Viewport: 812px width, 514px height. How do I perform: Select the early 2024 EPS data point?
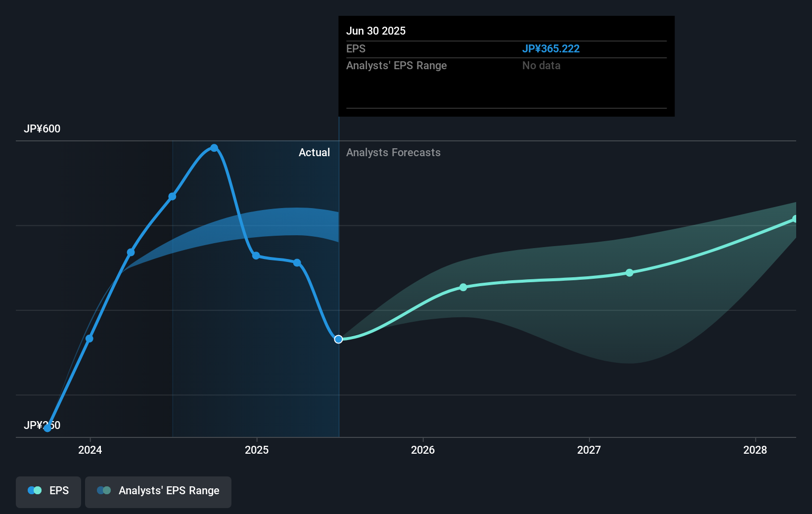(90, 339)
